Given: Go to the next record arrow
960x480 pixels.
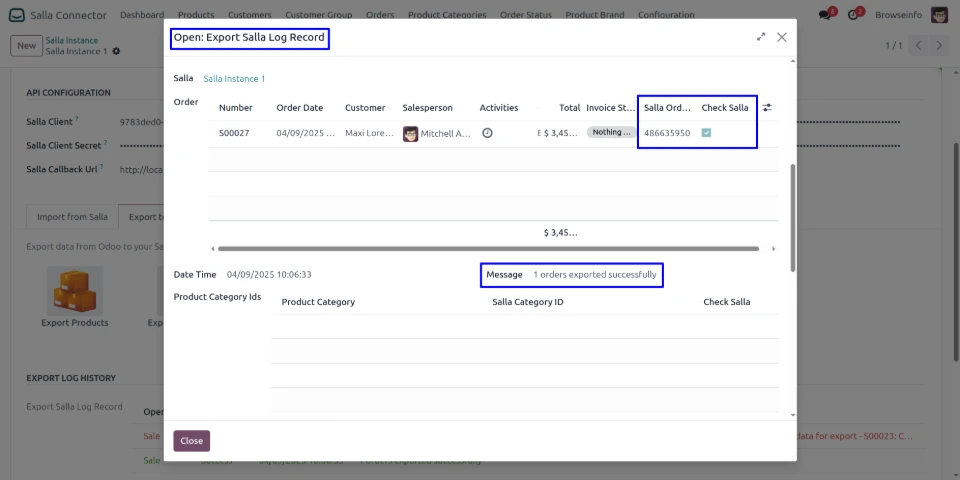Looking at the screenshot, I should (x=942, y=46).
